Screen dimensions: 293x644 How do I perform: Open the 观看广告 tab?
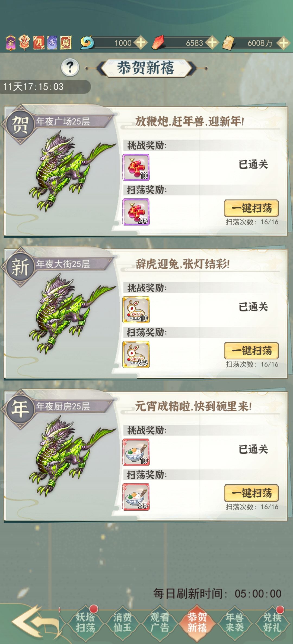point(160,622)
